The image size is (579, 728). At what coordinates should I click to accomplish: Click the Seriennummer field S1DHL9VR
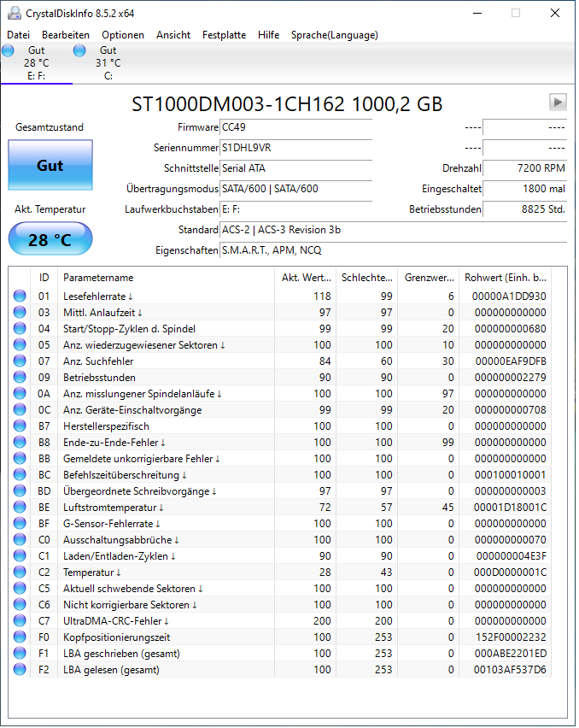(x=297, y=149)
